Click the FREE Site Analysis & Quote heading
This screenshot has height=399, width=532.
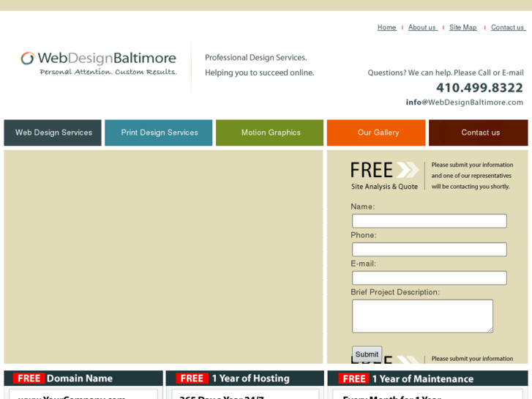[x=384, y=176]
